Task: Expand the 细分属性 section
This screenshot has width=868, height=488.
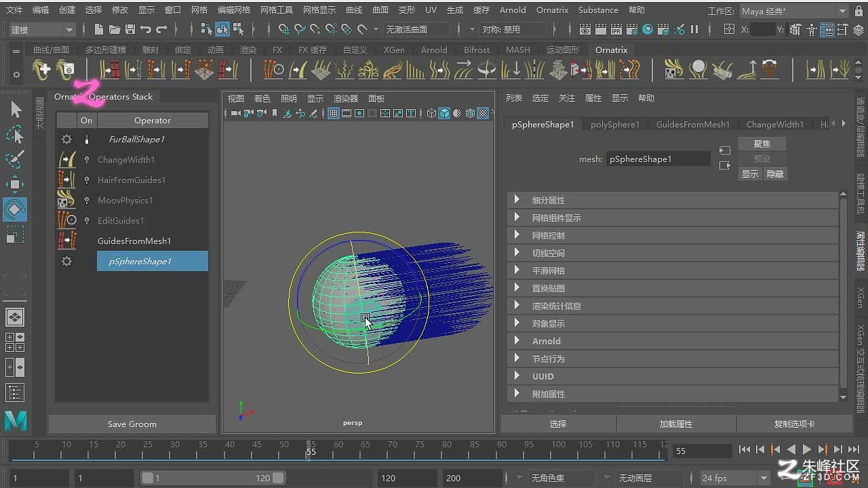Action: pos(673,200)
